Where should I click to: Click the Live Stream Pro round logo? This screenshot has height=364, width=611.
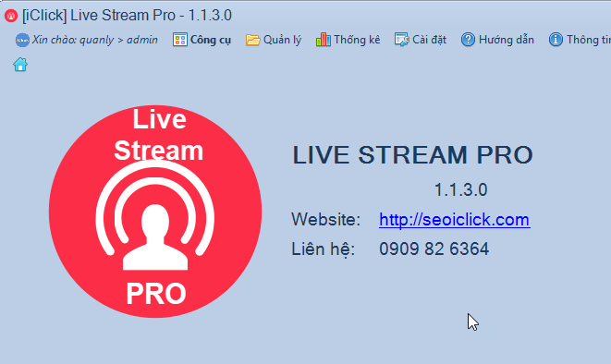pos(155,212)
